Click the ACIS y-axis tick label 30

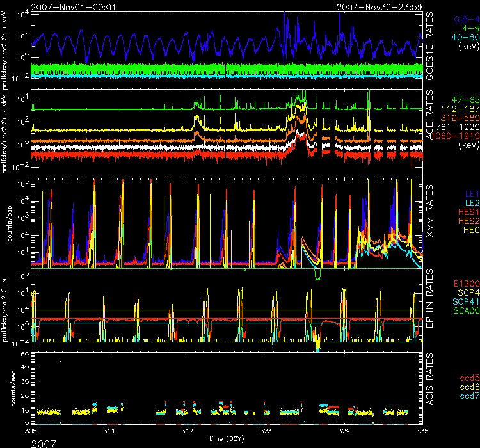point(25,381)
